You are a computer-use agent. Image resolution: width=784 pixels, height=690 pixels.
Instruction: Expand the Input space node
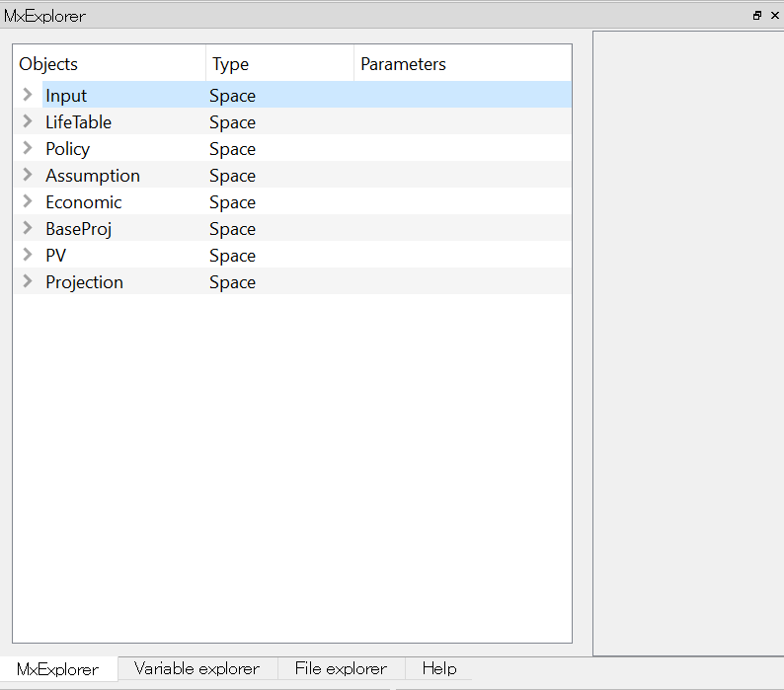[28, 95]
